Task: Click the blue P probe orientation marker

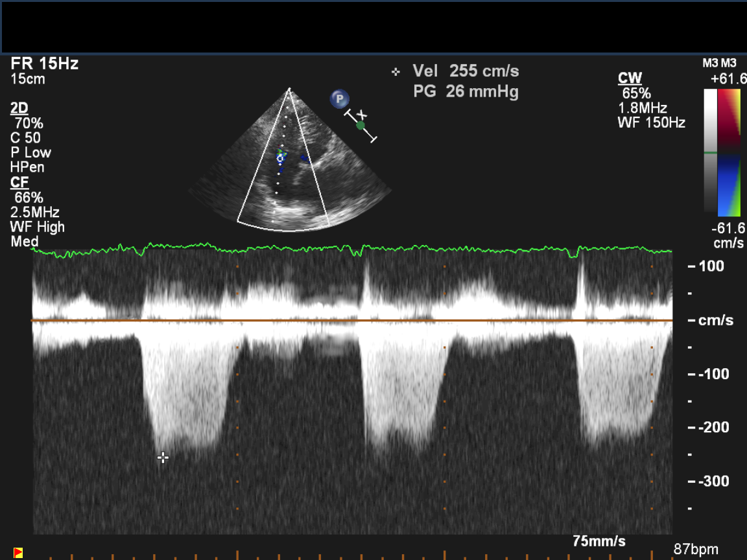Action: point(339,99)
